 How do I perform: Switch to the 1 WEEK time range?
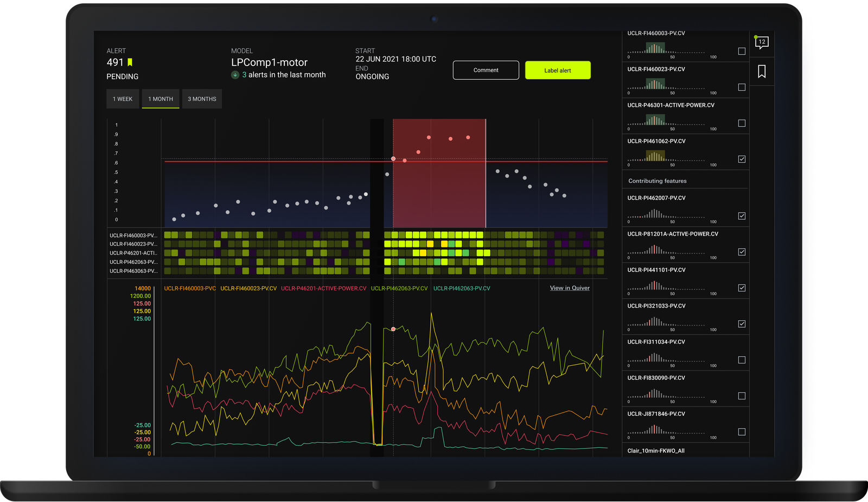[123, 99]
